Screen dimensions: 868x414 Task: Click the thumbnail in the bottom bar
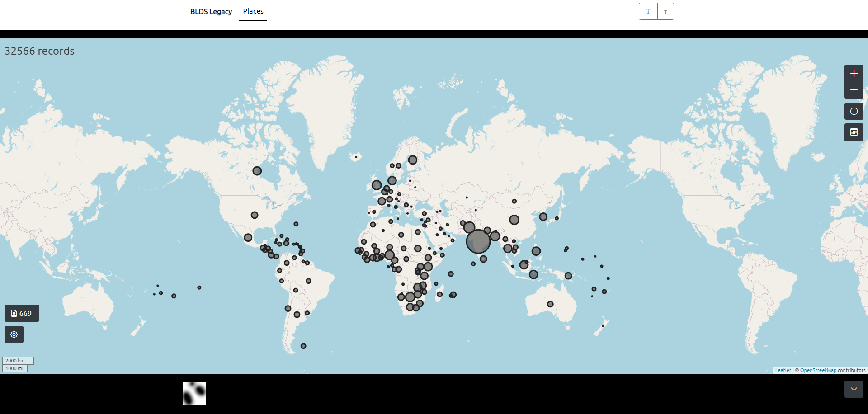(x=194, y=393)
